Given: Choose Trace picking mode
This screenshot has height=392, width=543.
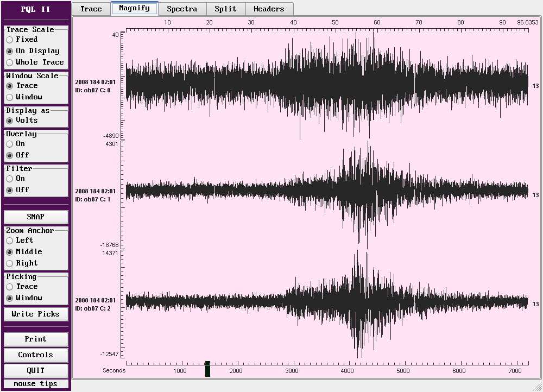Looking at the screenshot, I should 10,287.
